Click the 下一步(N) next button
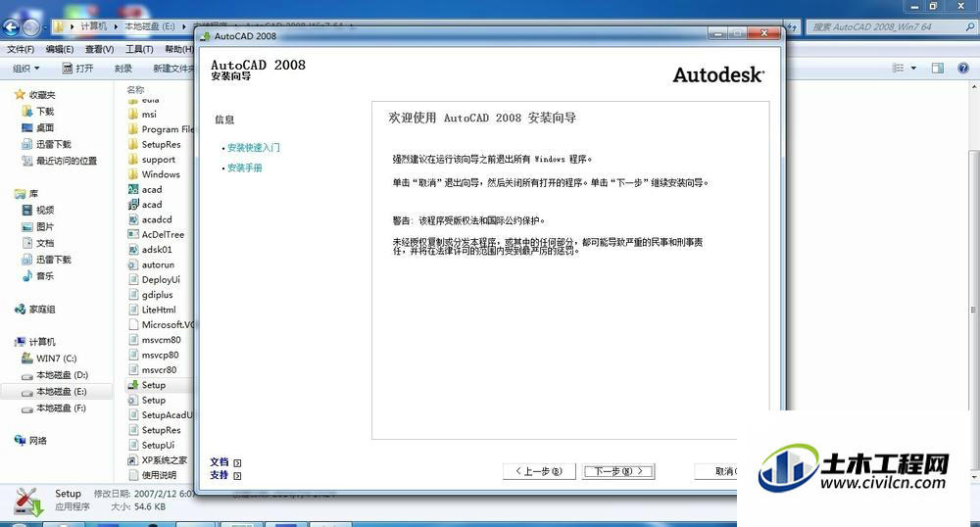980x527 pixels. pyautogui.click(x=618, y=471)
